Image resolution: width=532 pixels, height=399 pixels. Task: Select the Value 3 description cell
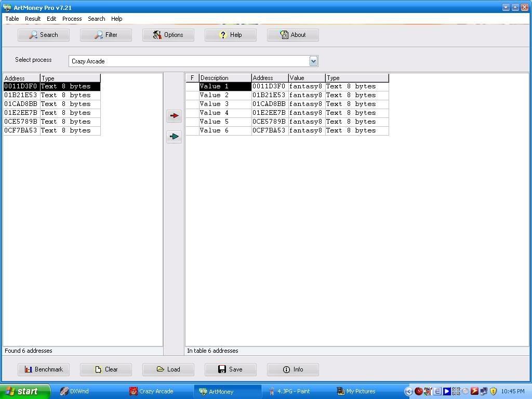pos(225,104)
